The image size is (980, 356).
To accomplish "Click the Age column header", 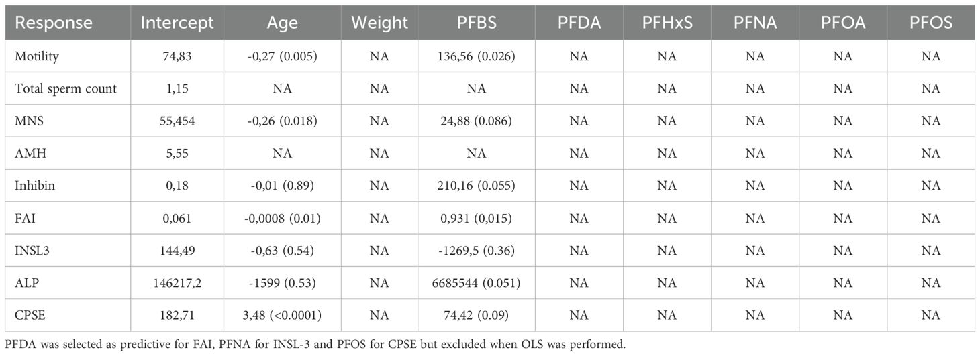I will pos(283,23).
